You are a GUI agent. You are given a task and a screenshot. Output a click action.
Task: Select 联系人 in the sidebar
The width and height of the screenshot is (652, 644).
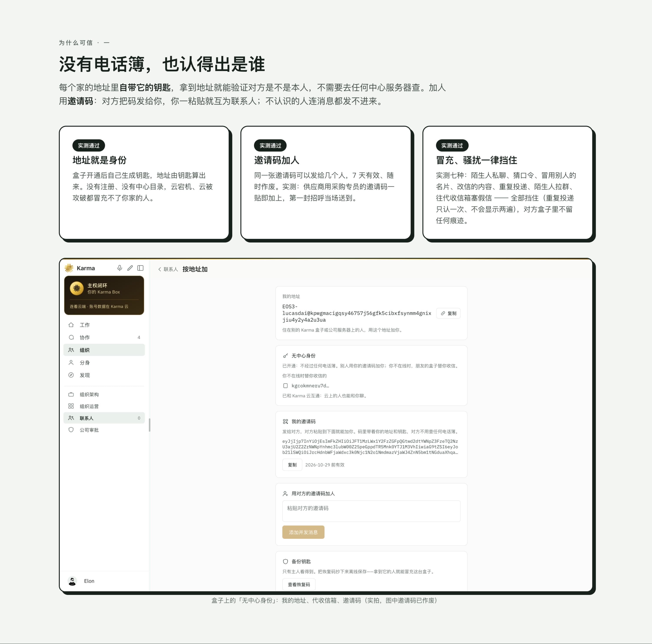click(x=104, y=418)
